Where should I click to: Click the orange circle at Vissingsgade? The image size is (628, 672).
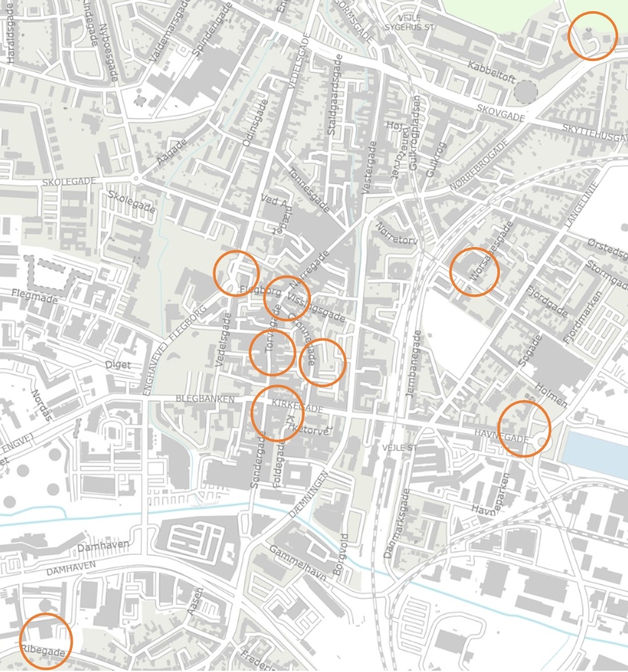coord(287,298)
